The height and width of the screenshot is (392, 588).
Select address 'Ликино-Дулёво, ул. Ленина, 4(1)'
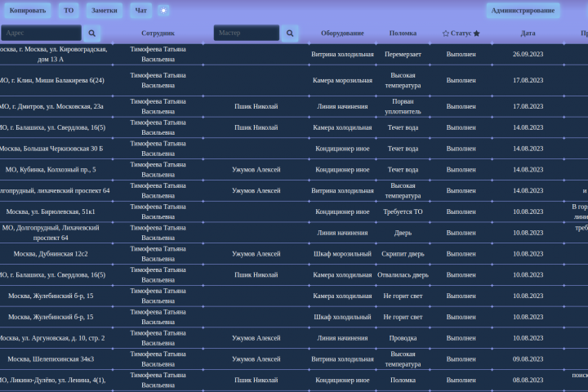pyautogui.click(x=52, y=380)
